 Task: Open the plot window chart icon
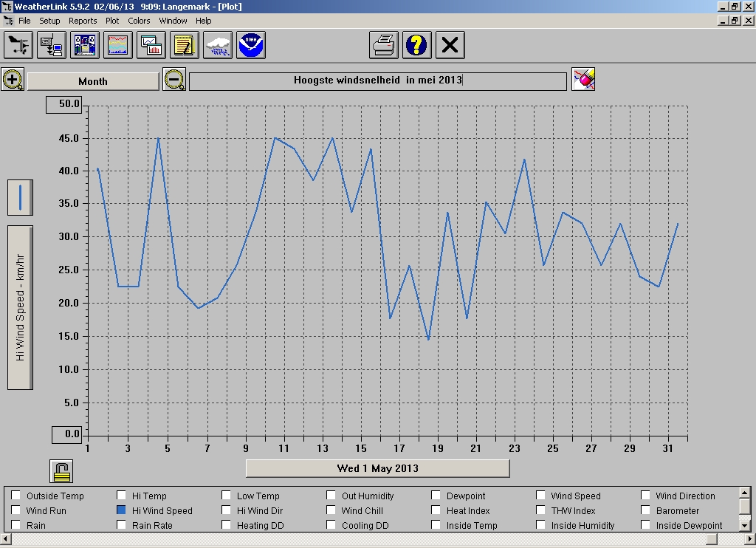point(151,45)
